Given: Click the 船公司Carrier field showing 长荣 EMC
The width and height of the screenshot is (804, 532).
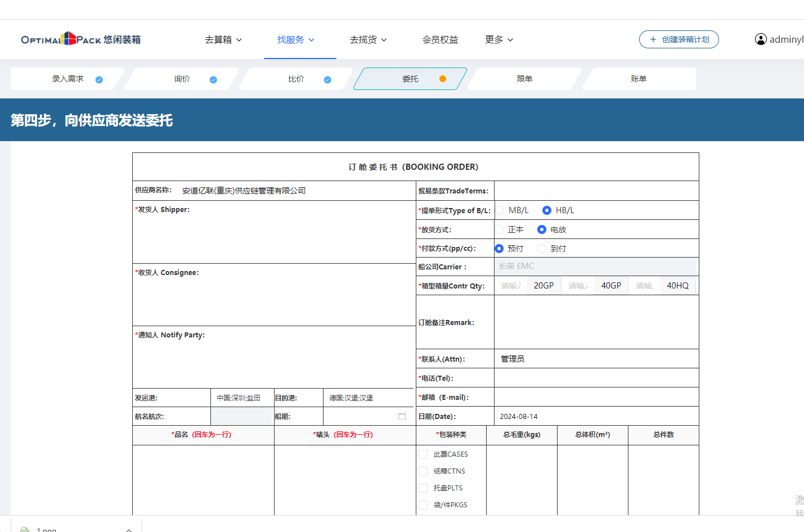Looking at the screenshot, I should (x=596, y=267).
